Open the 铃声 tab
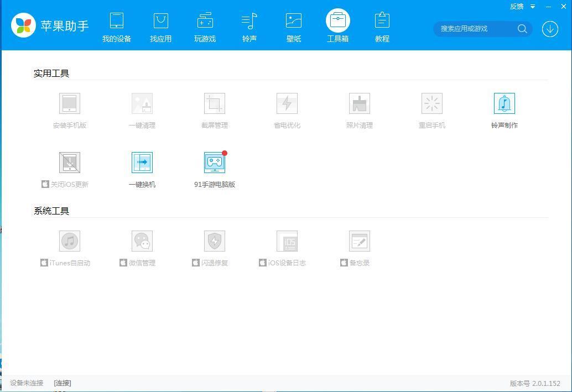Viewport: 572px width, 392px height. [x=249, y=28]
